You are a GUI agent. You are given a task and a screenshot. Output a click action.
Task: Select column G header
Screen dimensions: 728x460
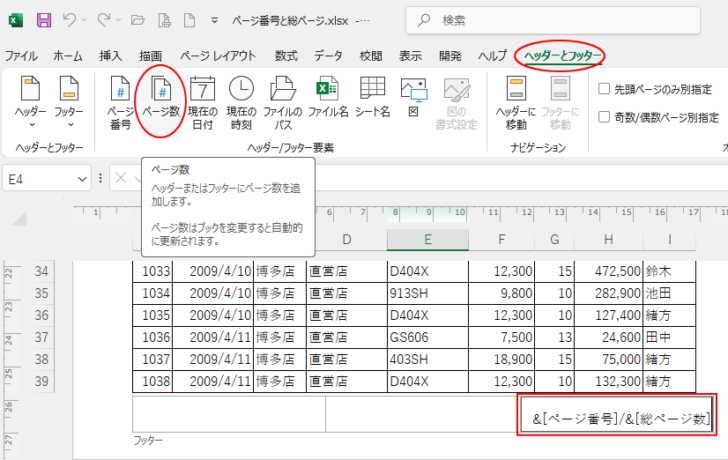[554, 240]
